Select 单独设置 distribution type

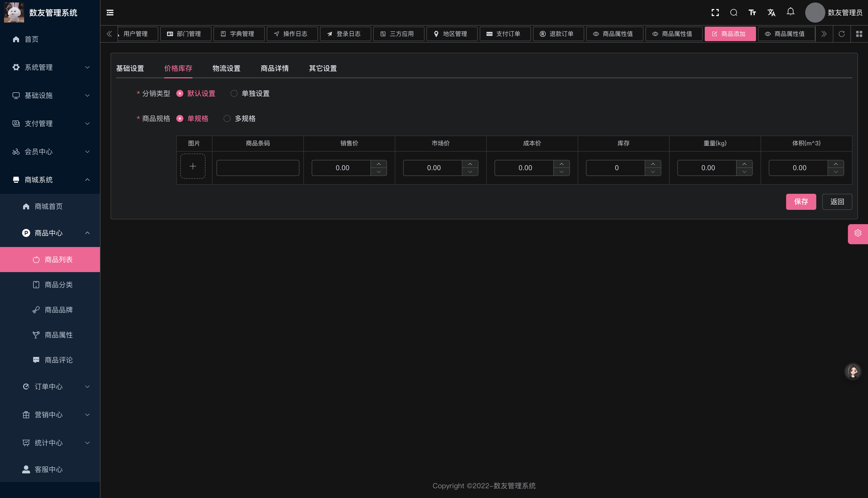250,93
